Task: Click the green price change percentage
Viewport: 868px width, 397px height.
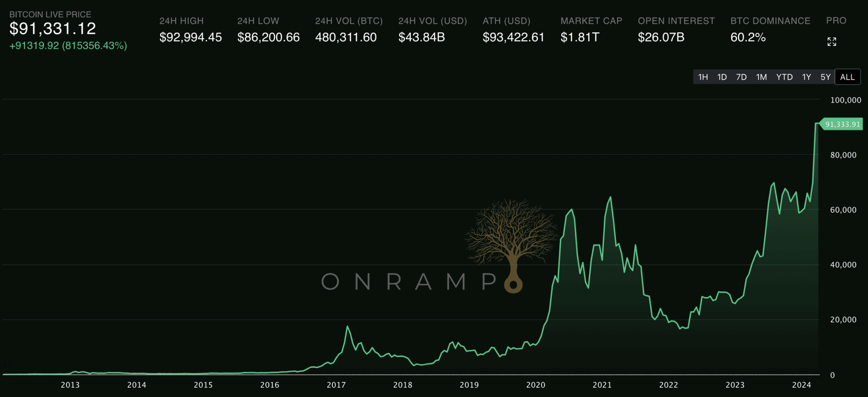Action: pyautogui.click(x=68, y=46)
